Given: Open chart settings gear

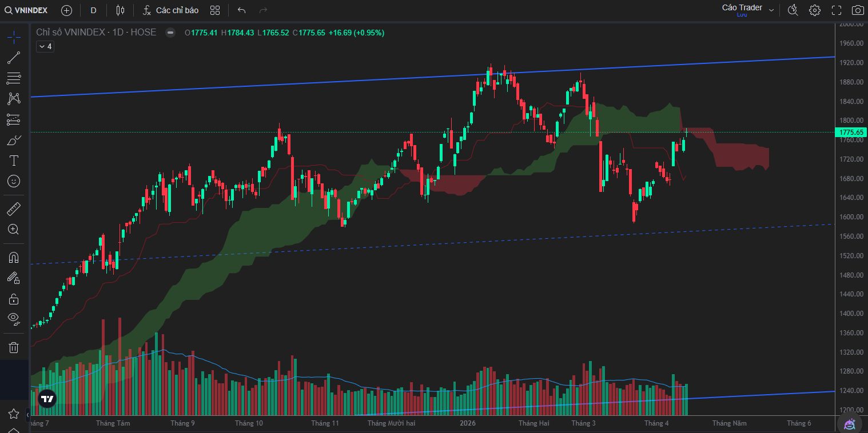Looking at the screenshot, I should (x=815, y=10).
